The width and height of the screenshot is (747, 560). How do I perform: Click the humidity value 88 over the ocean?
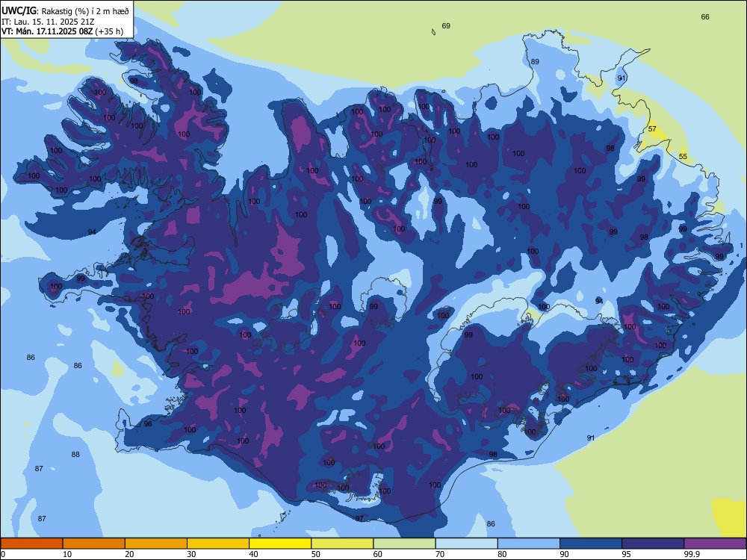point(75,454)
